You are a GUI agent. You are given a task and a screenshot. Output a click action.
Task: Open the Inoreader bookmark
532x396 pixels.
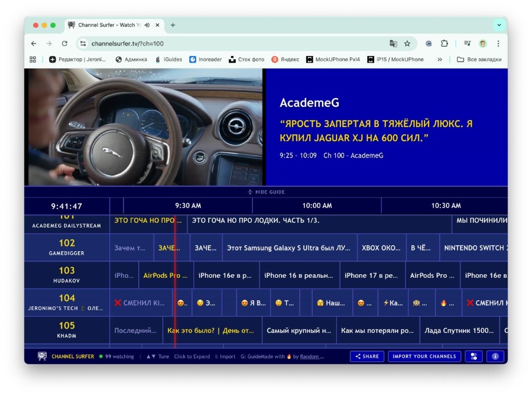205,60
